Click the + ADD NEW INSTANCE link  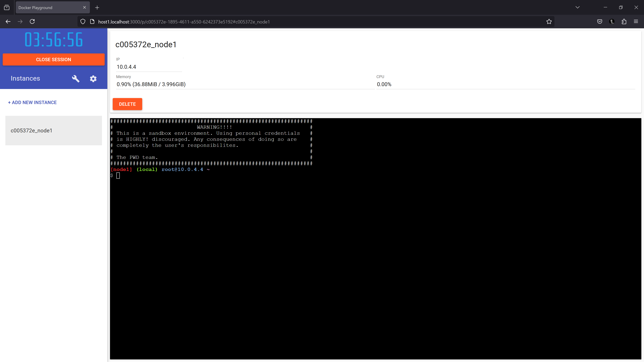click(x=32, y=102)
